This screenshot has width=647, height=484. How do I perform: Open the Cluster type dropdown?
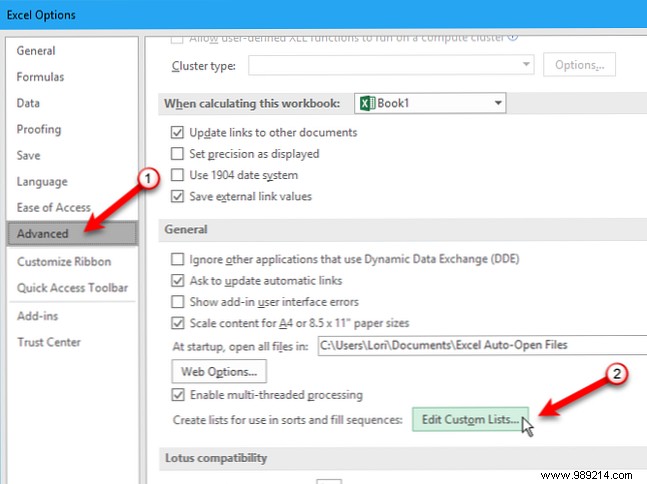[391, 65]
